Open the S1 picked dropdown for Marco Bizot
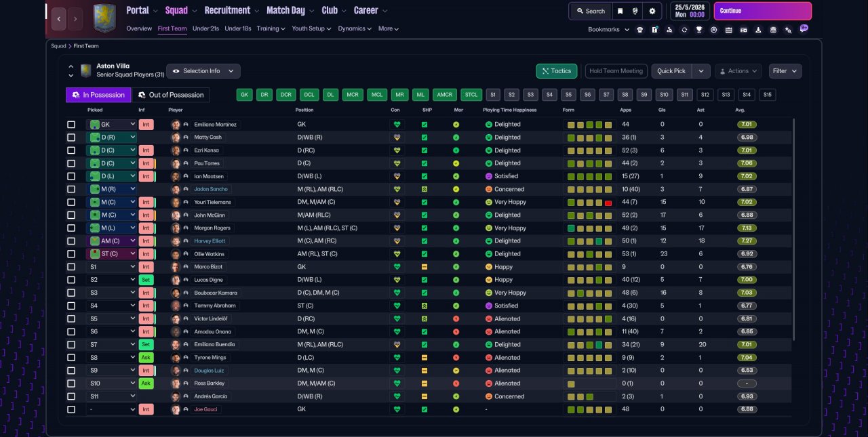868x437 pixels. tap(111, 267)
